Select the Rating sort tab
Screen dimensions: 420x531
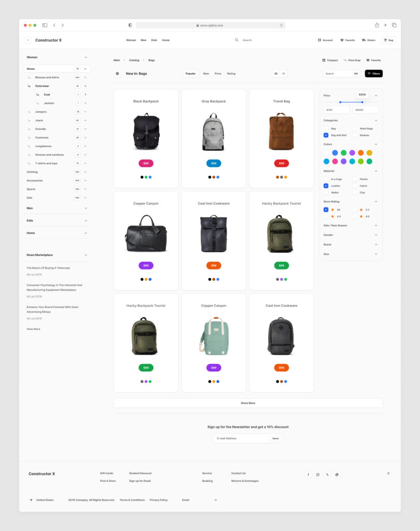click(x=231, y=74)
